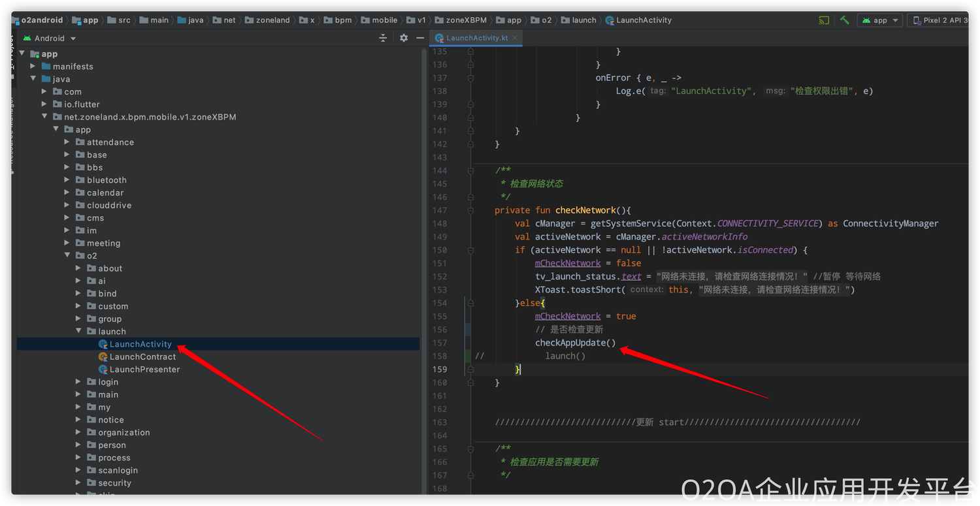Open the Pixel 2 API device selector
This screenshot has width=980, height=506.
click(941, 20)
